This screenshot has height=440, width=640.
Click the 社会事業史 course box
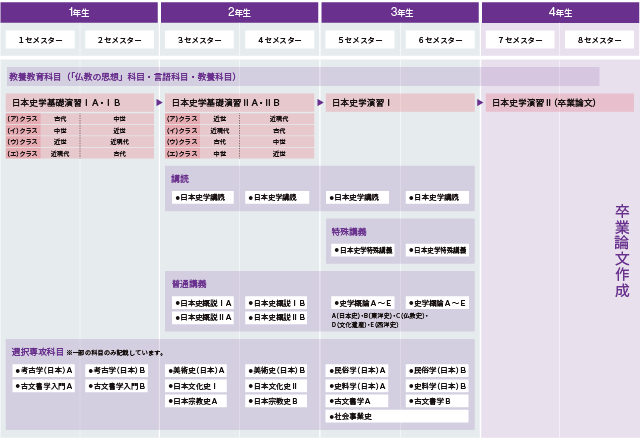397,416
